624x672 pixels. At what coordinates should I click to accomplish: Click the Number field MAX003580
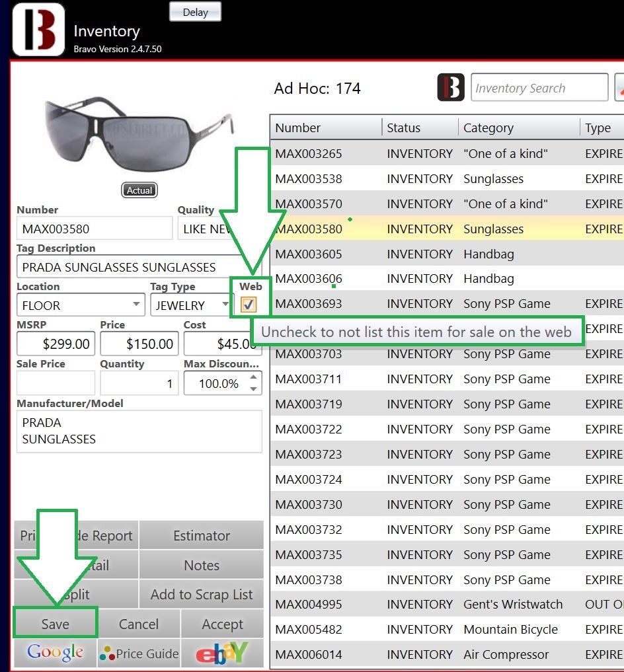(x=95, y=229)
